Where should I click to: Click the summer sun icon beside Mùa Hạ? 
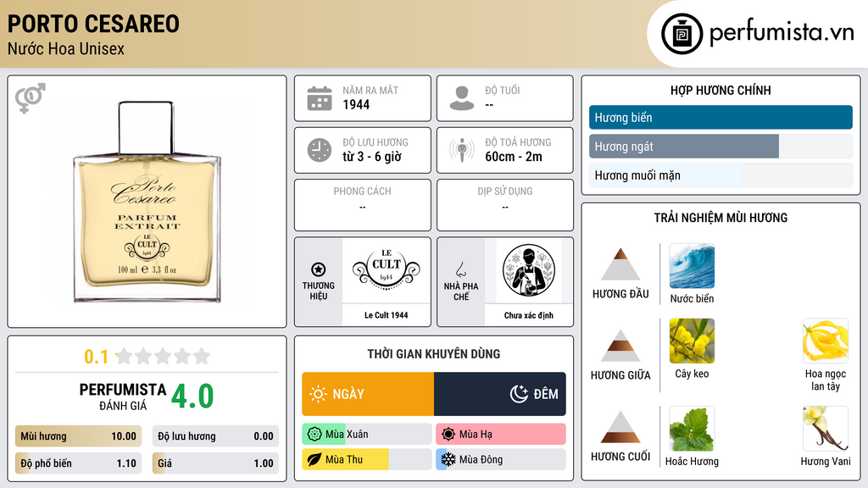coord(448,435)
